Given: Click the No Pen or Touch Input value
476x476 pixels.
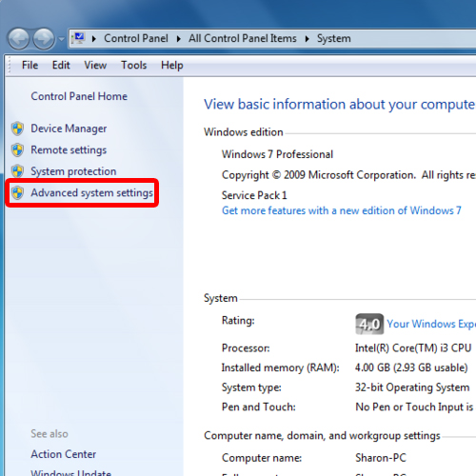Looking at the screenshot, I should (414, 407).
